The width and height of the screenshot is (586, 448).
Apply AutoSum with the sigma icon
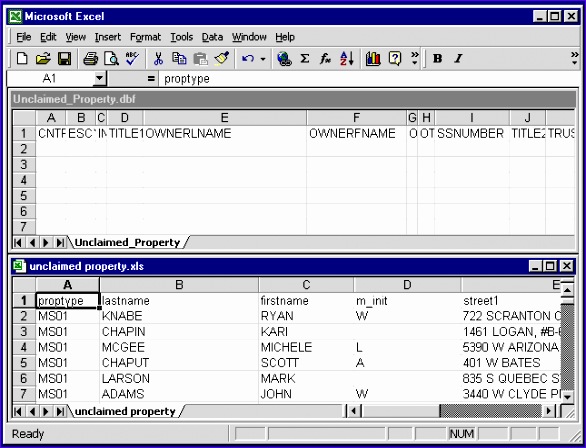pos(305,59)
